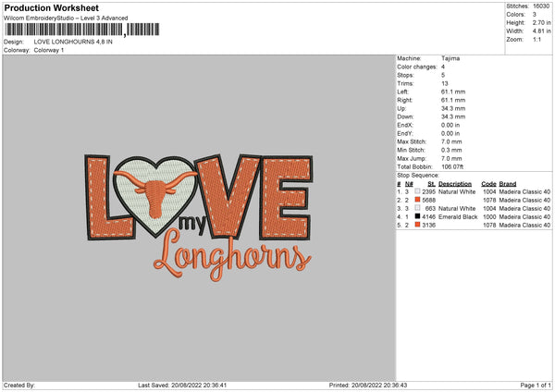Click design name 'LOVE LONGHOURNS 4,8 IN'
This screenshot has width=555, height=392.
73,42
